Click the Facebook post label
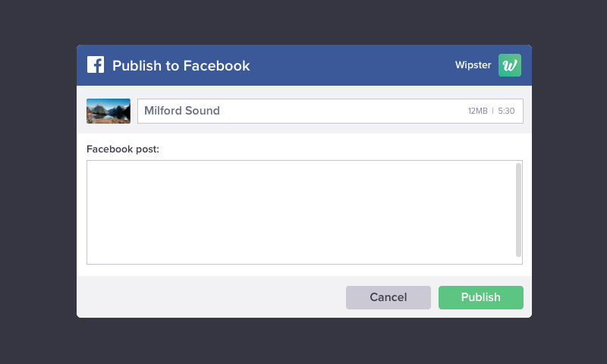Image resolution: width=607 pixels, height=364 pixels. (123, 149)
